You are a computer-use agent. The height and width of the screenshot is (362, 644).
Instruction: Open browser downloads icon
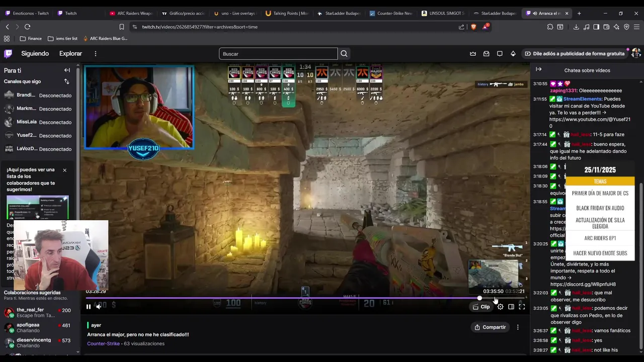pyautogui.click(x=576, y=27)
